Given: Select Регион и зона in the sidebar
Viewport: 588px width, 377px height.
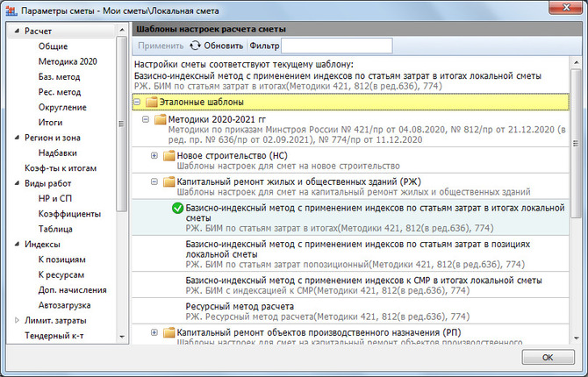Looking at the screenshot, I should click(53, 138).
